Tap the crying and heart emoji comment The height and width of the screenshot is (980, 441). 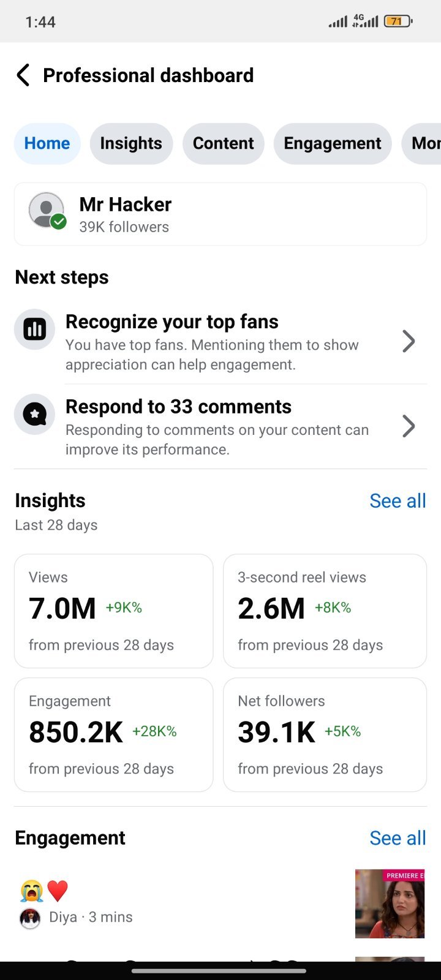tap(44, 891)
